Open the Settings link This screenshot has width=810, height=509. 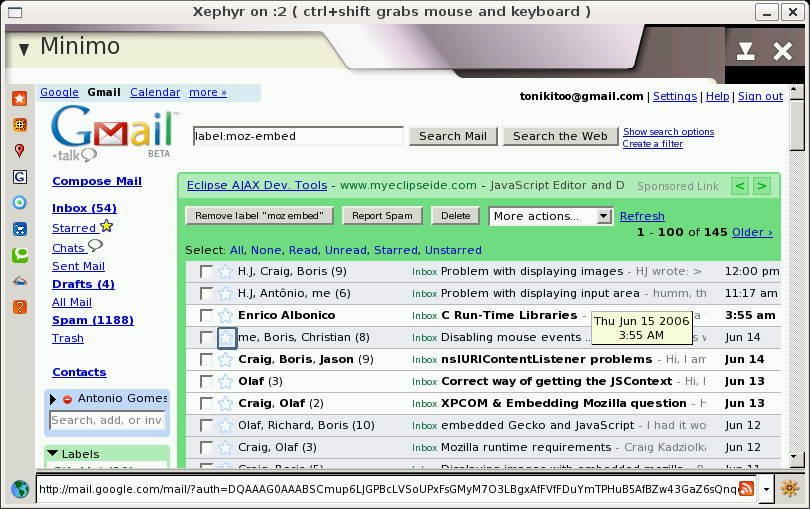tap(675, 96)
